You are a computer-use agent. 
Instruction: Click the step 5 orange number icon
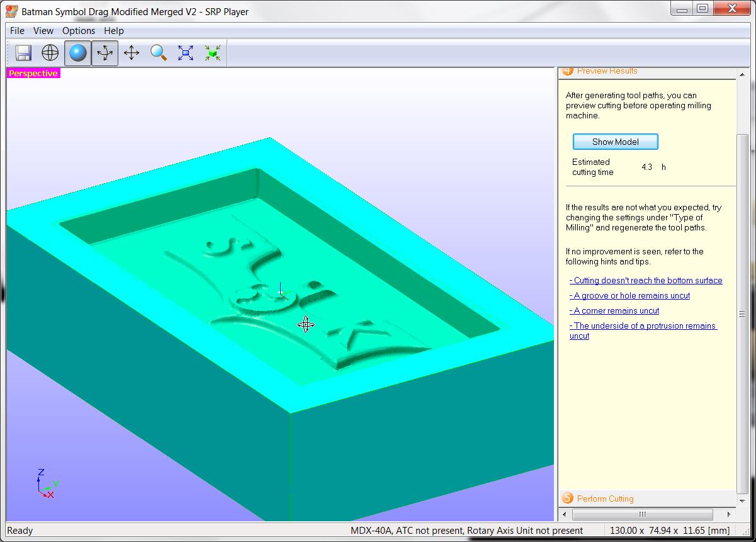pos(568,499)
